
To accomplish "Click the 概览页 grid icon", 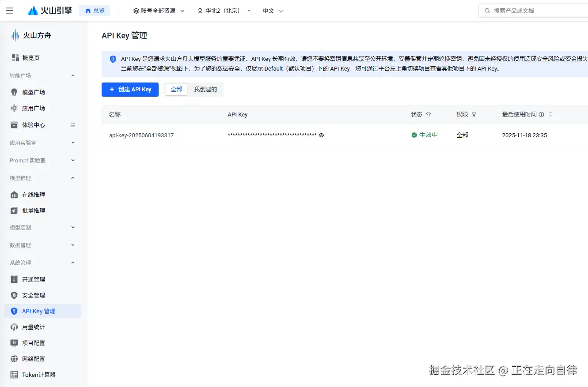I will [15, 58].
